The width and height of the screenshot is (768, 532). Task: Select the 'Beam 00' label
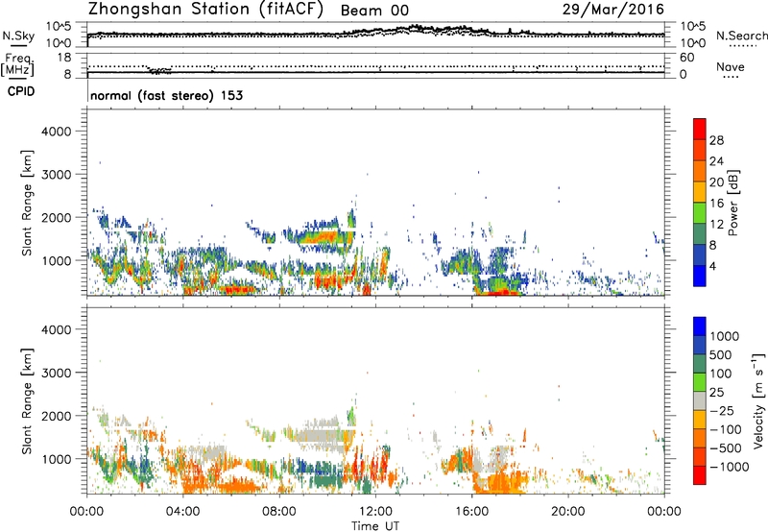(x=374, y=11)
